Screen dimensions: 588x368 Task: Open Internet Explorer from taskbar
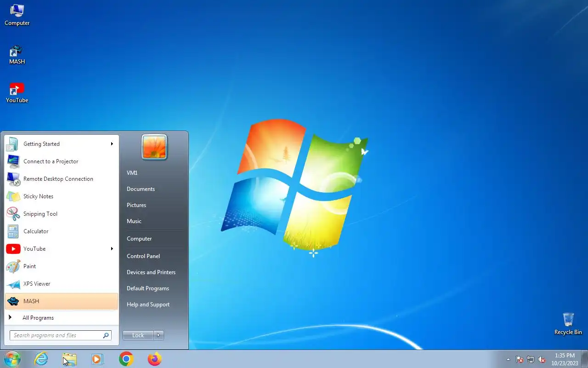tap(41, 359)
